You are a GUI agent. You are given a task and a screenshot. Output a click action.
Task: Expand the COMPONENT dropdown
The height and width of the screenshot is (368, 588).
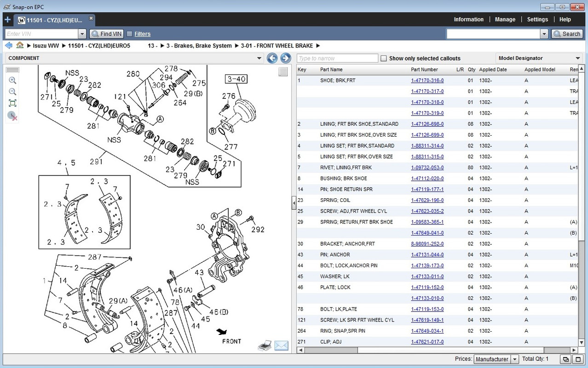pos(259,58)
